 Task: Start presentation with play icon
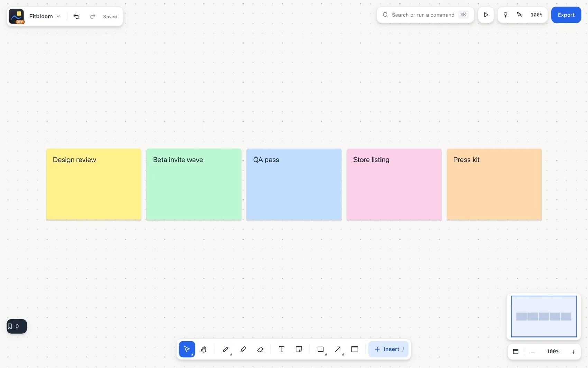click(486, 15)
